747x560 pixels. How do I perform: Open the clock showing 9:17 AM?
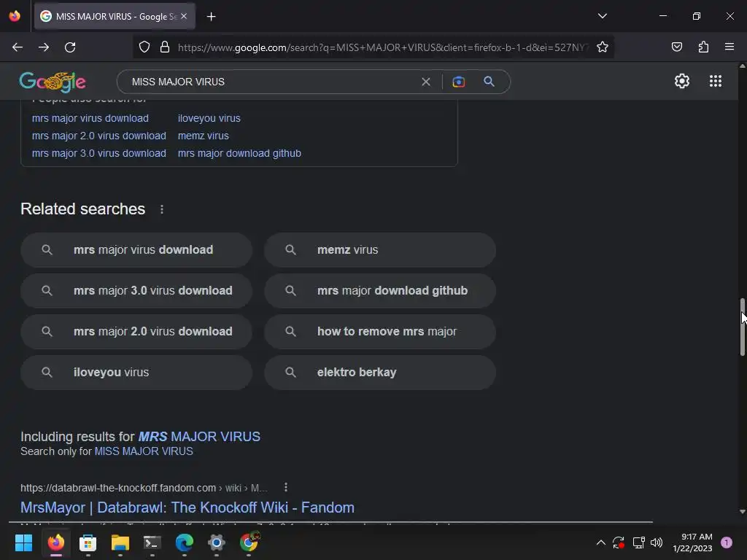point(692,542)
